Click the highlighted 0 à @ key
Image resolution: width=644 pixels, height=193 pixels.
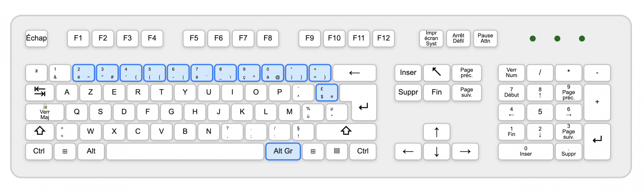click(x=273, y=73)
